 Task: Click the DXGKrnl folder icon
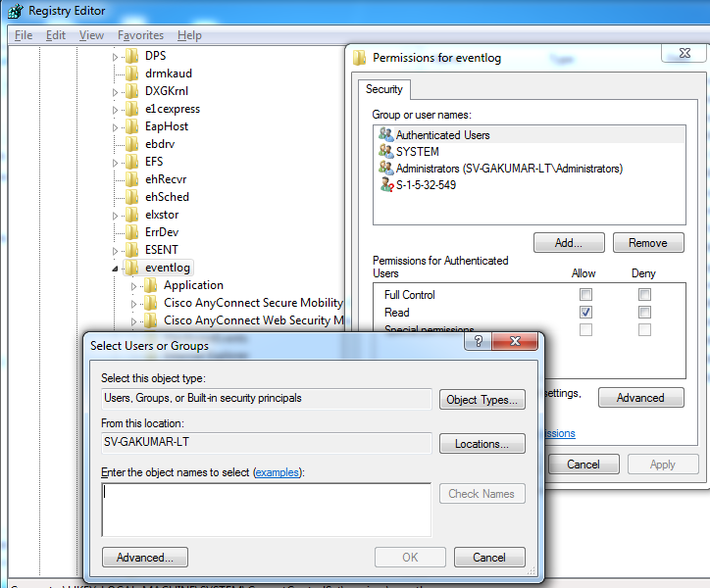click(x=131, y=91)
